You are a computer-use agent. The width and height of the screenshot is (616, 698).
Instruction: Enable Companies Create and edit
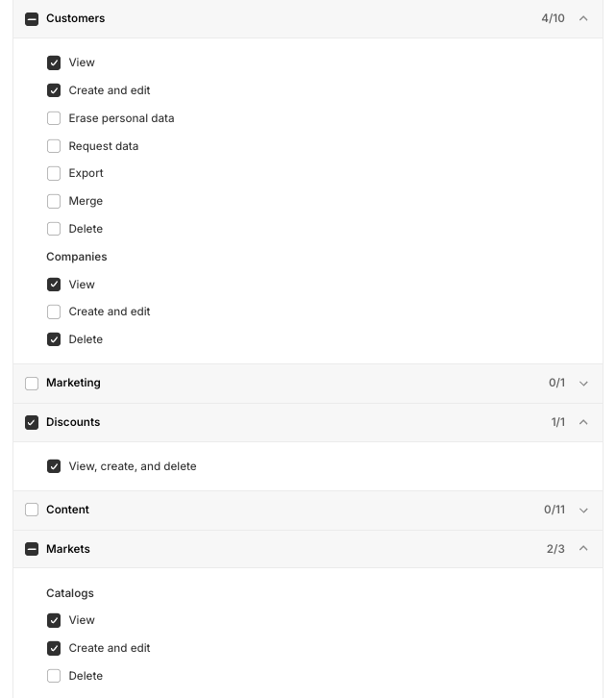tap(54, 312)
